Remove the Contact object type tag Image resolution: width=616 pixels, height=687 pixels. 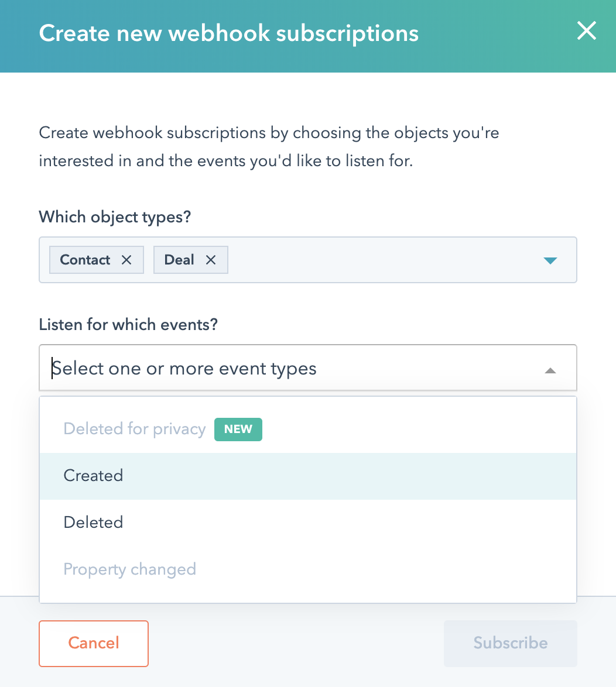[x=126, y=260]
